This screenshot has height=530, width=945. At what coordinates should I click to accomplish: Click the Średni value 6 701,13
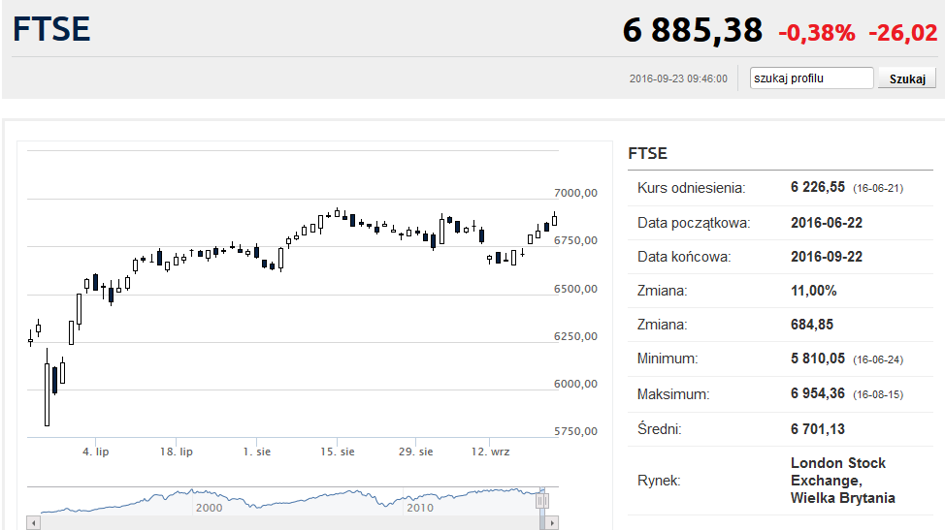coord(818,429)
